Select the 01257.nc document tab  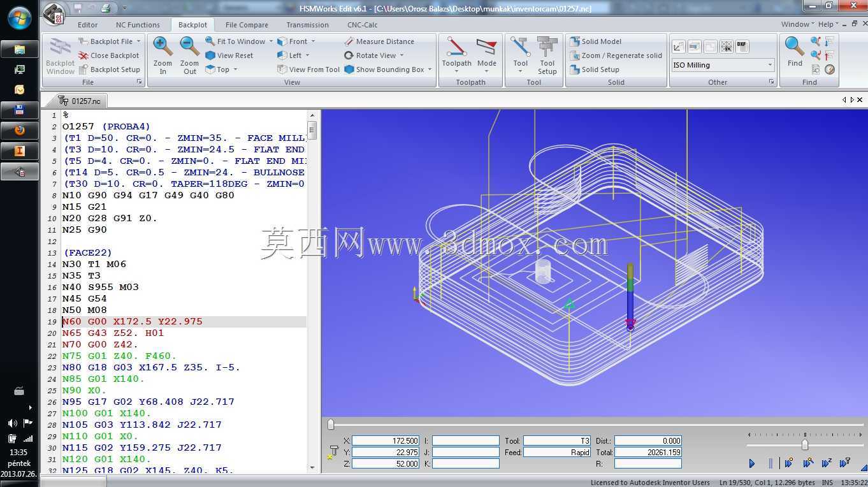point(81,101)
